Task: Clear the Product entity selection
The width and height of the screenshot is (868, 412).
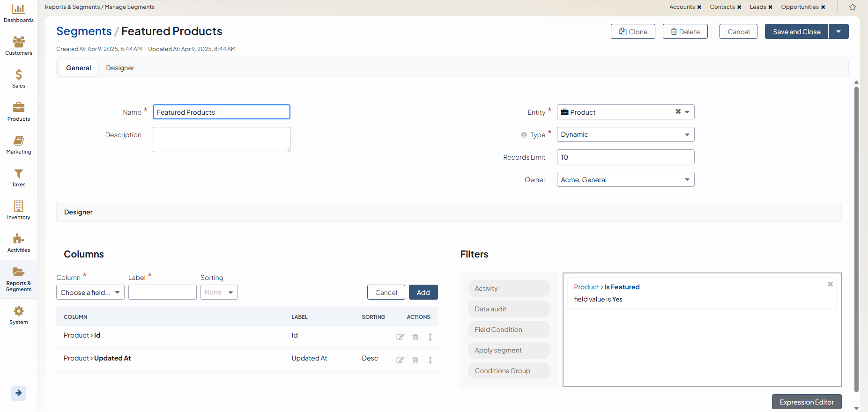Action: 678,112
